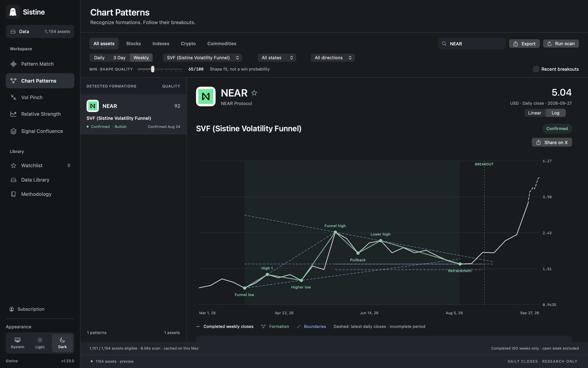
Task: Click the Formation legend nodes icon
Action: pos(263,326)
